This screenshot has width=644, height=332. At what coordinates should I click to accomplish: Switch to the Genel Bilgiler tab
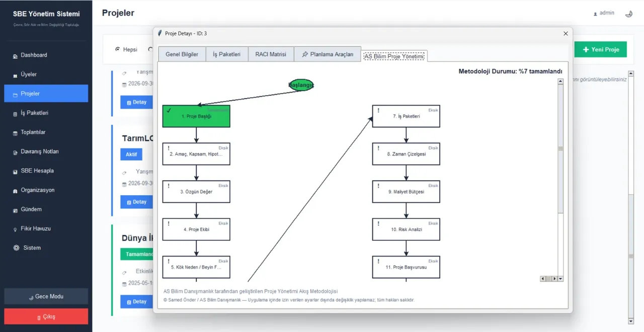coord(182,54)
